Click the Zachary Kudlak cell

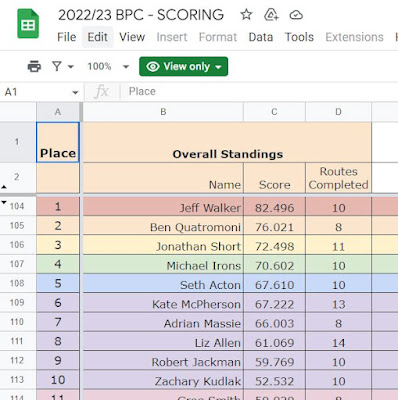[163, 380]
